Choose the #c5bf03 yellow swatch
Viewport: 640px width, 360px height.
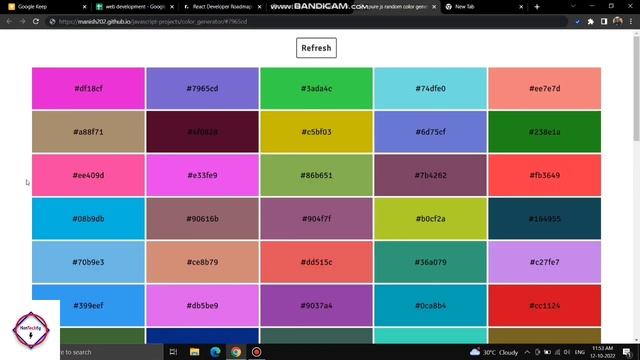pyautogui.click(x=316, y=132)
